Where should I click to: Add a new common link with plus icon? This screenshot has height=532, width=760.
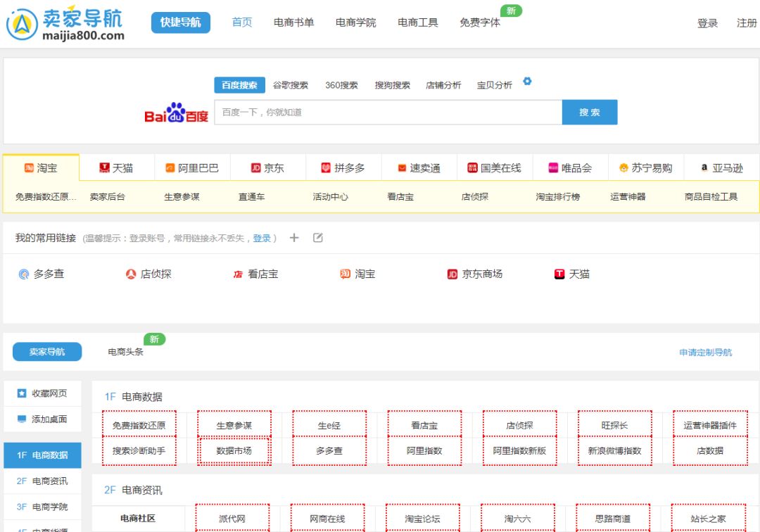click(294, 237)
